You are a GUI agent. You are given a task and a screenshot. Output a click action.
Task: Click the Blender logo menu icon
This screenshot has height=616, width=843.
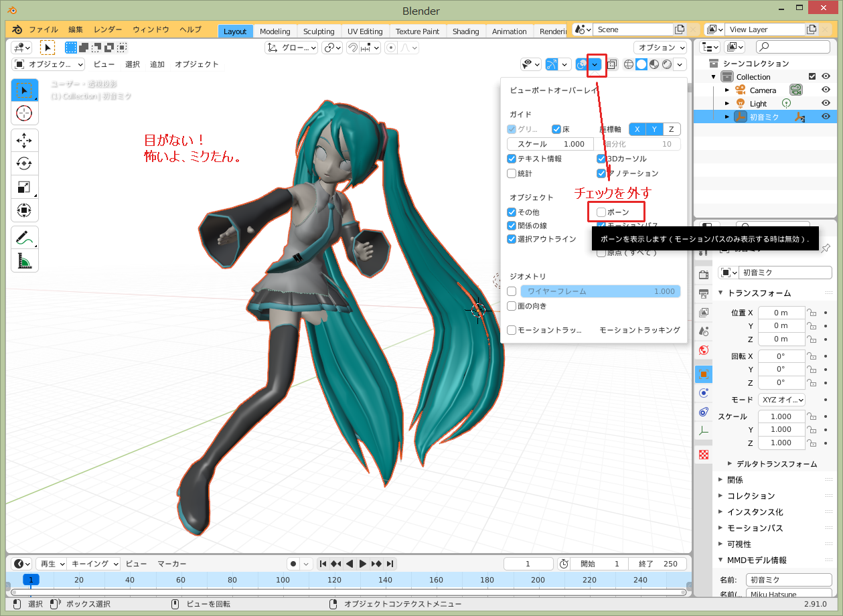pyautogui.click(x=17, y=30)
